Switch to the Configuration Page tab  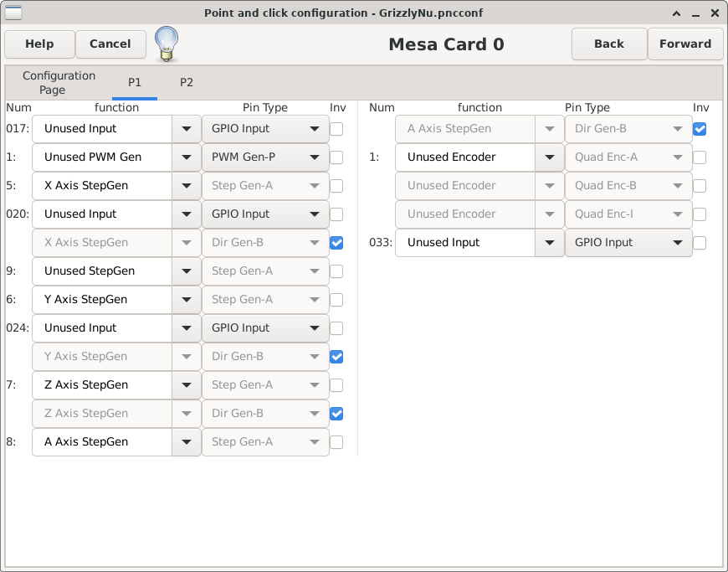[59, 83]
